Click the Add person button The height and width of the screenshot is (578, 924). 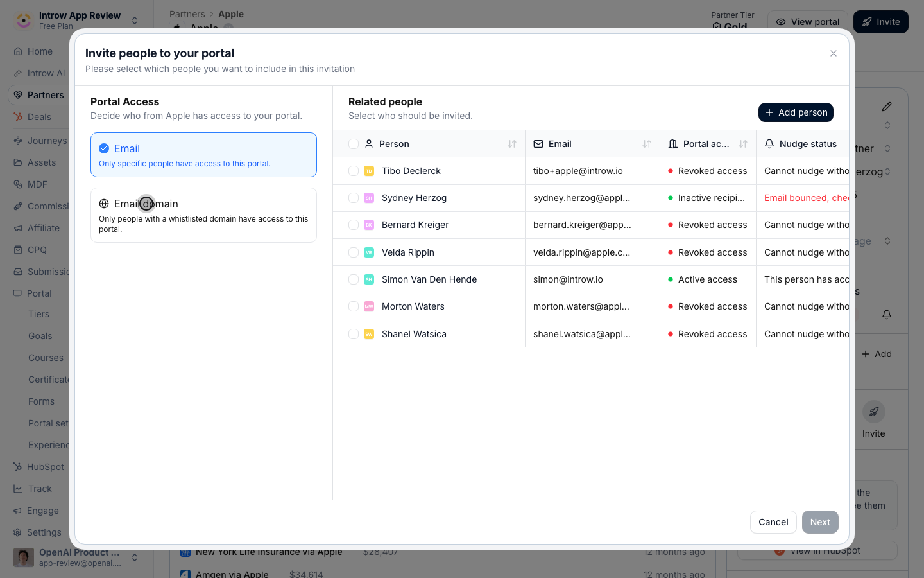click(x=796, y=112)
